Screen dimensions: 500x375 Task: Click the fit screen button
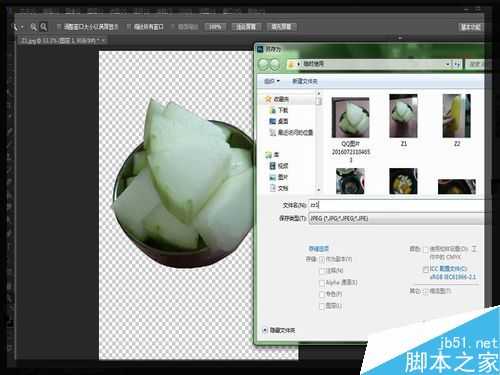[x=246, y=27]
